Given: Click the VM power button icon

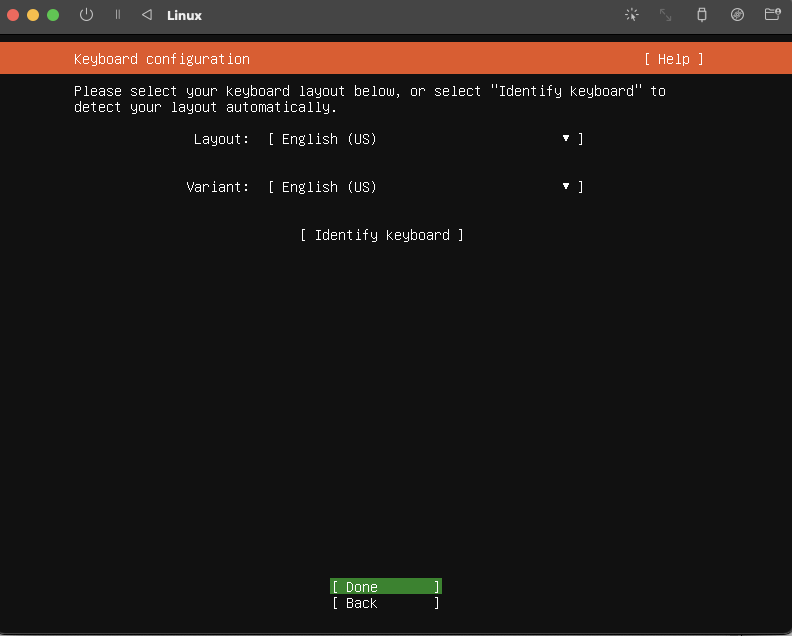Looking at the screenshot, I should (86, 15).
